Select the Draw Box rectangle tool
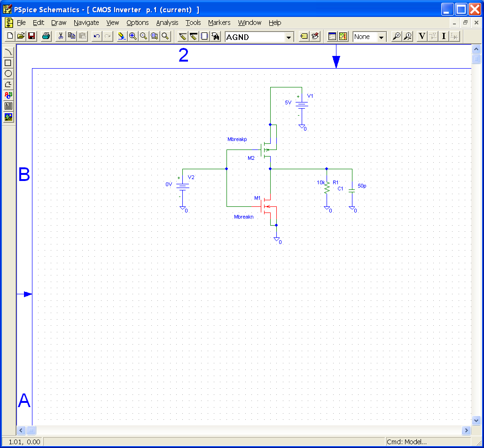Image resolution: width=484 pixels, height=448 pixels. click(8, 63)
